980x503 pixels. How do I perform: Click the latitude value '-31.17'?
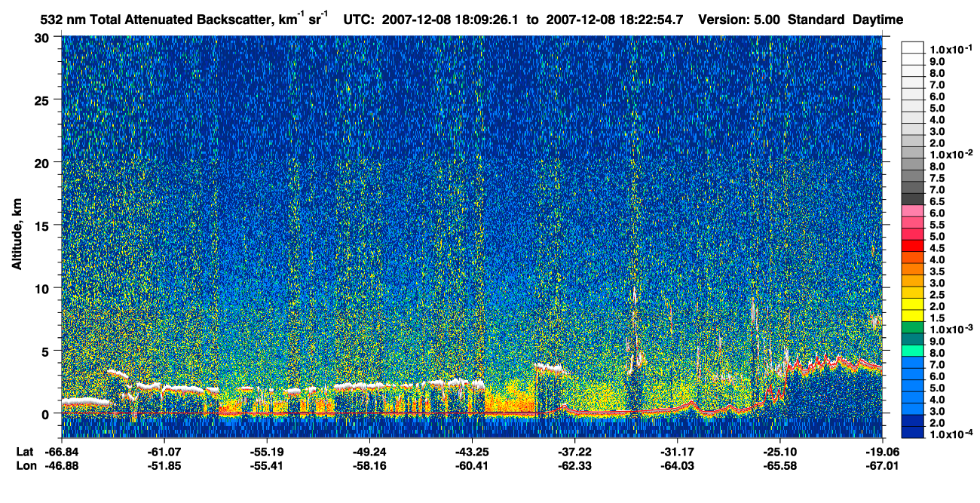[x=677, y=452]
